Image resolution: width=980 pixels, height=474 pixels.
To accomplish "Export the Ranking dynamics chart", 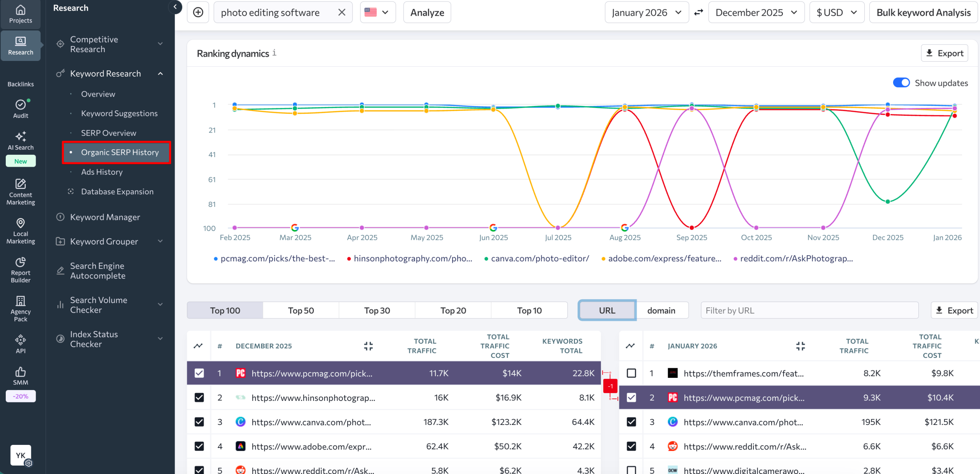I will 944,53.
